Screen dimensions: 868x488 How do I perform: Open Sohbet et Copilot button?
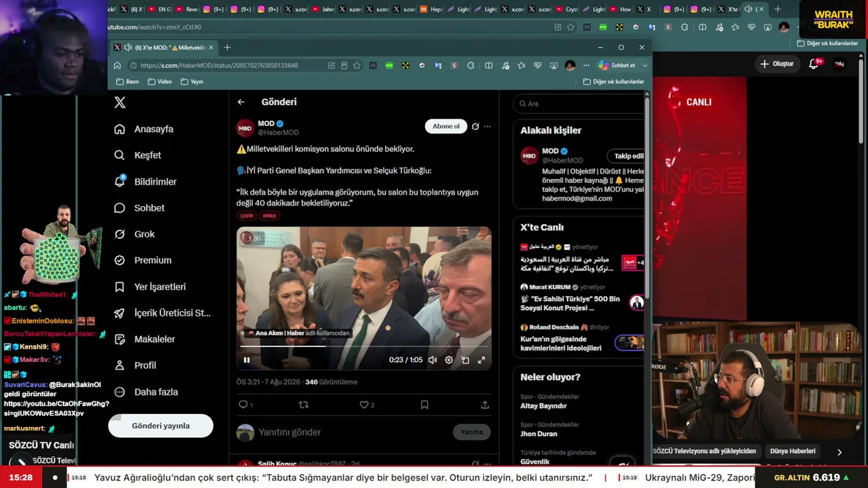click(617, 65)
